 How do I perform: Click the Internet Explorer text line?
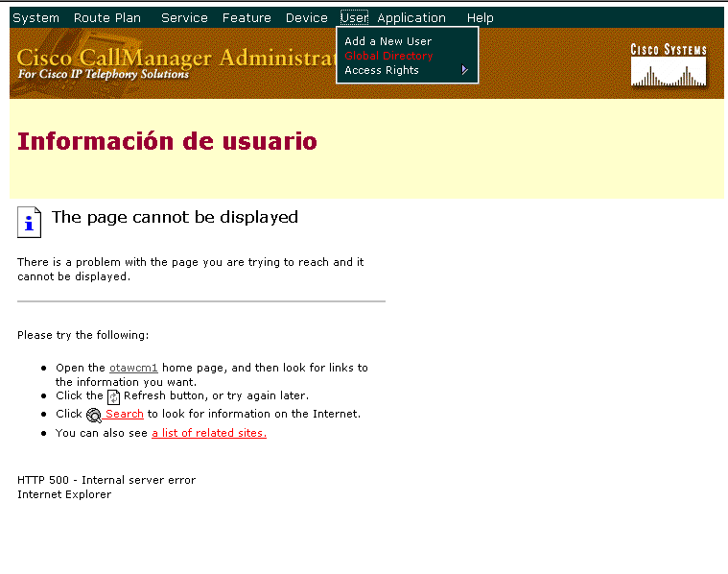click(x=64, y=494)
